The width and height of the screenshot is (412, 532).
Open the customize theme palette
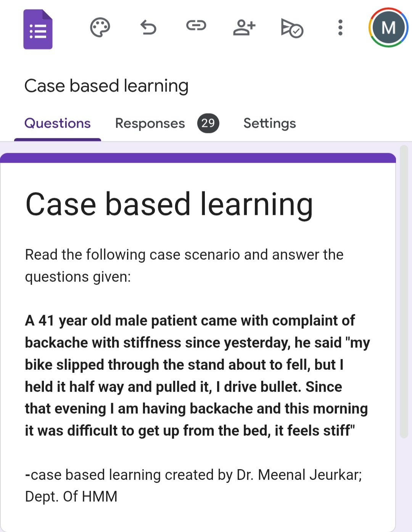click(100, 27)
